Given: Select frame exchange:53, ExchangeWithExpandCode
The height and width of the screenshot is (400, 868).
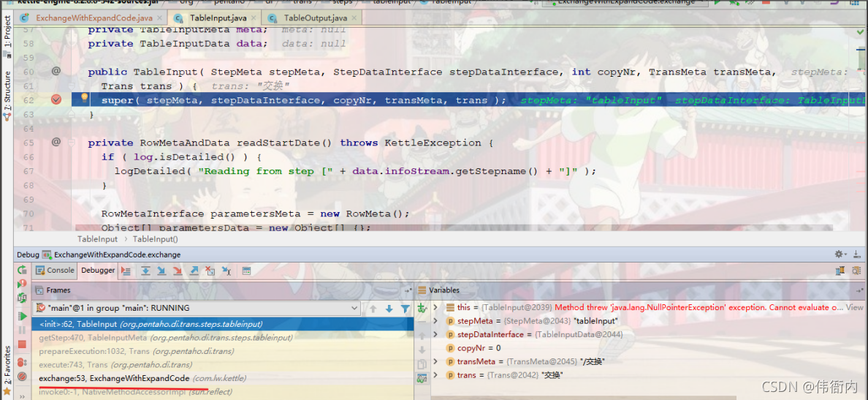Looking at the screenshot, I should coord(223,378).
